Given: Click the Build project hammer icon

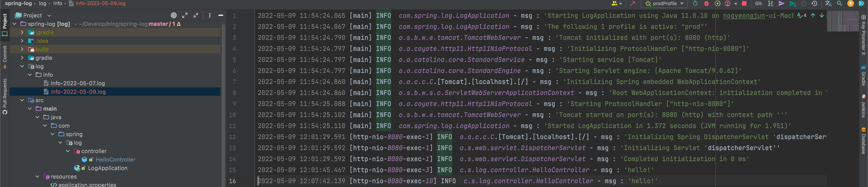Looking at the screenshot, I should pyautogui.click(x=633, y=4).
